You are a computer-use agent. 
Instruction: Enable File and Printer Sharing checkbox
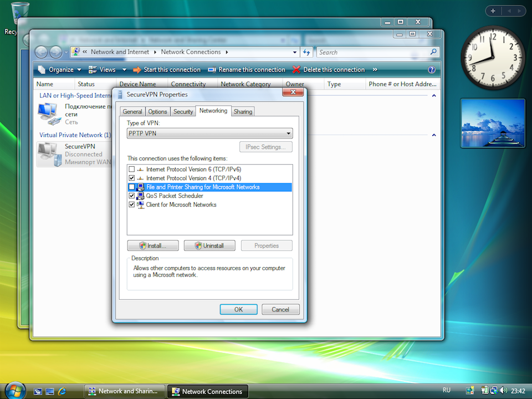132,187
